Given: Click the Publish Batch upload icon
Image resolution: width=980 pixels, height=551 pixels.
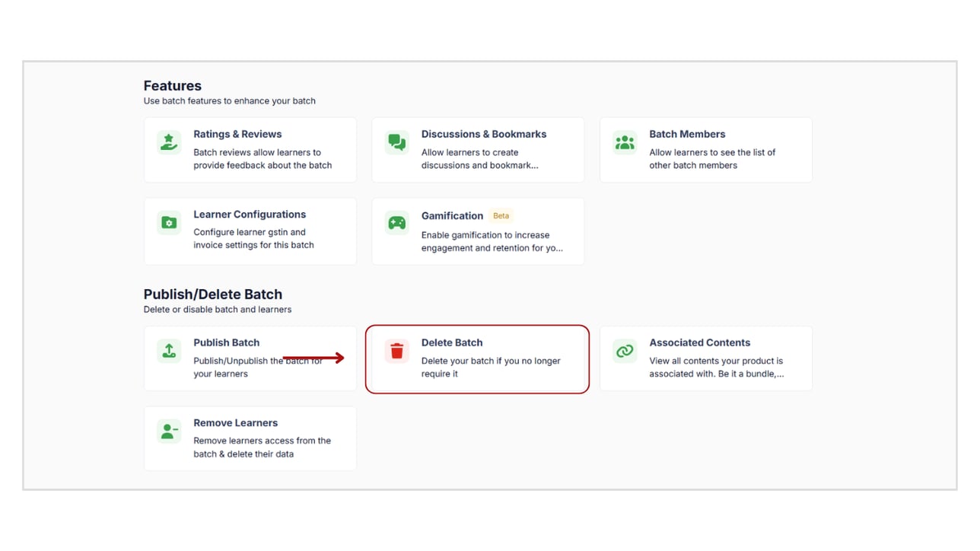Looking at the screenshot, I should (x=169, y=351).
